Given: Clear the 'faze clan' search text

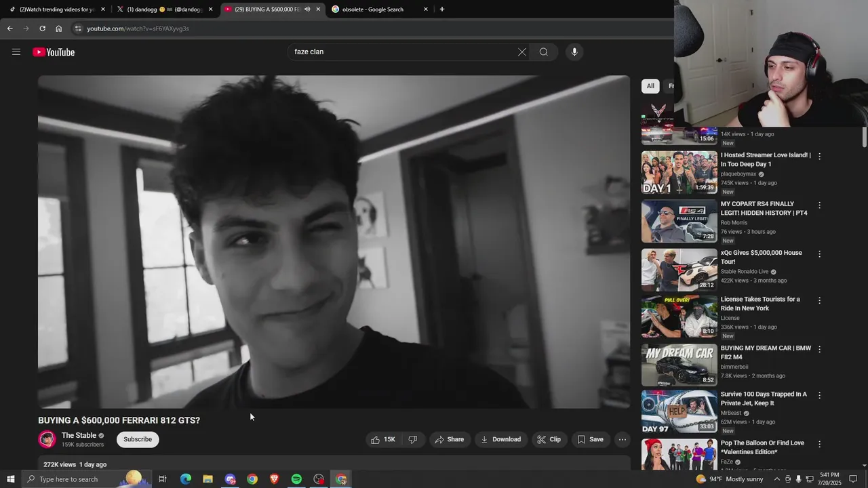Looking at the screenshot, I should point(522,52).
